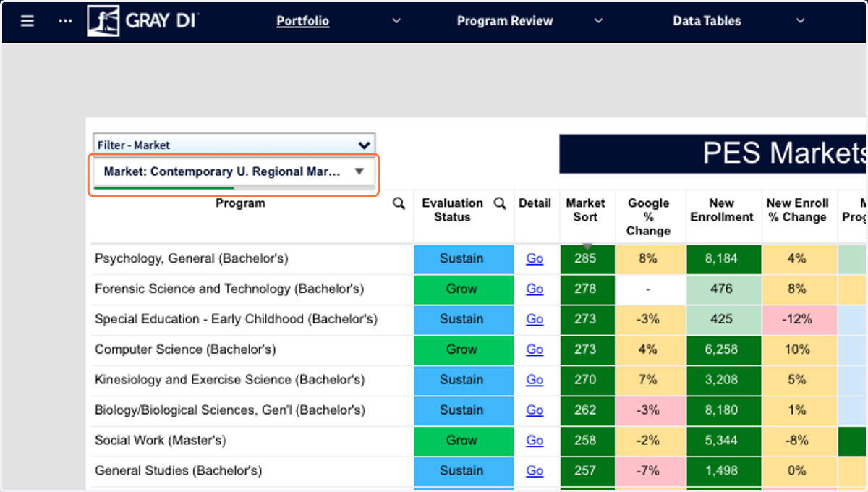Click the Gray DI logo
The height and width of the screenshot is (492, 868).
[143, 21]
